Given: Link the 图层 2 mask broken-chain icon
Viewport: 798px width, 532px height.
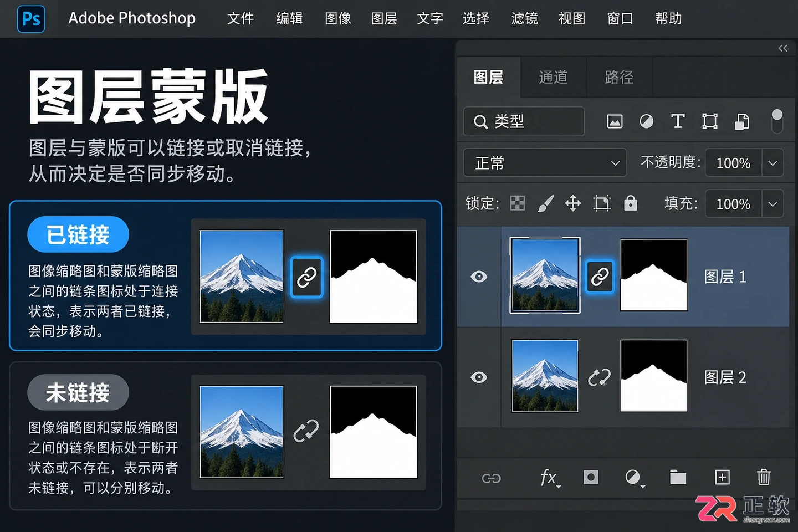Looking at the screenshot, I should (599, 377).
